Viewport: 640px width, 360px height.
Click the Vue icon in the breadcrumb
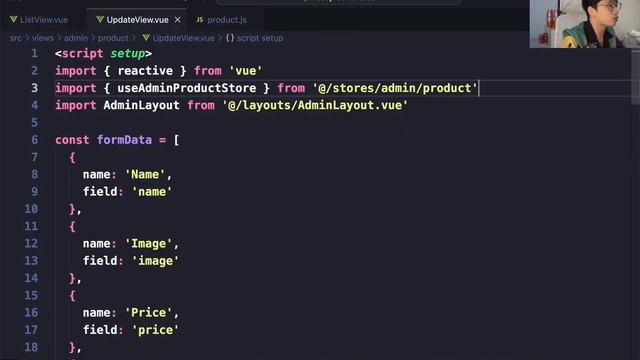click(x=146, y=38)
